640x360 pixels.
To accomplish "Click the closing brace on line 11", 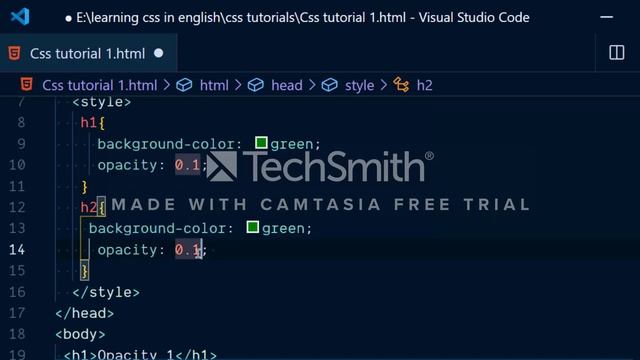I will click(84, 187).
